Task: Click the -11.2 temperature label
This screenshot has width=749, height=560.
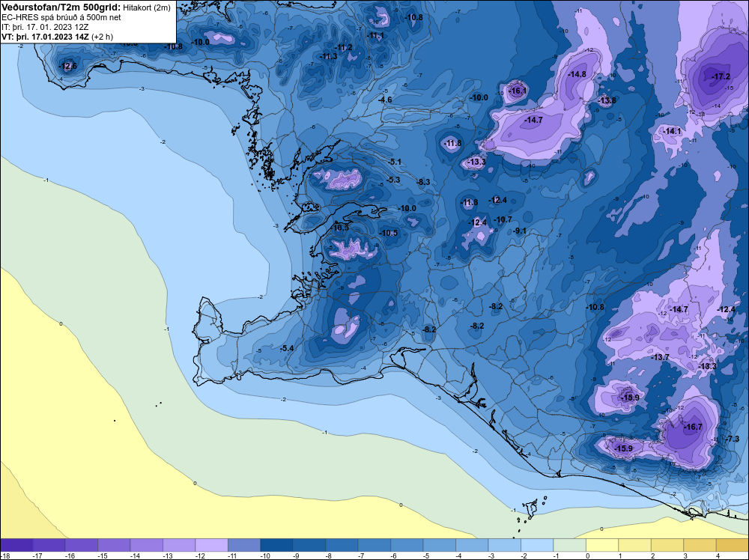Action: click(344, 47)
